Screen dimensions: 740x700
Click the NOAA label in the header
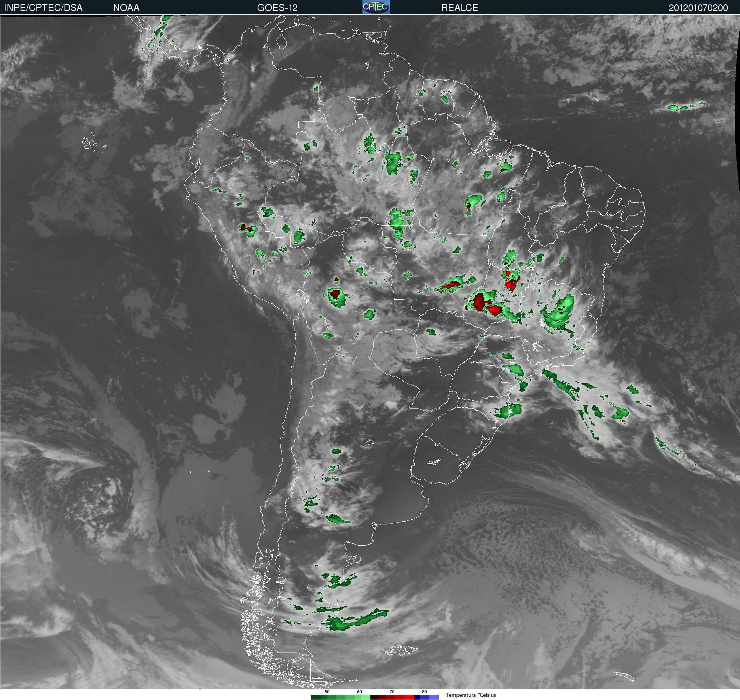126,8
